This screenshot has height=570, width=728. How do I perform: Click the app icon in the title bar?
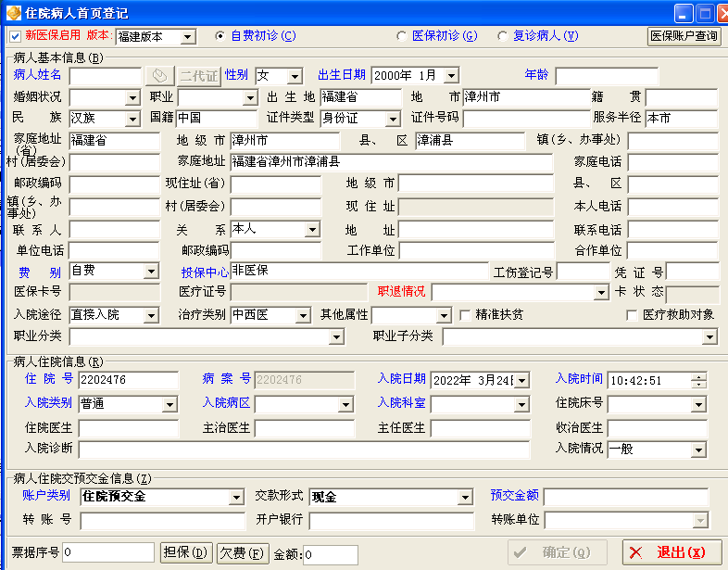coord(14,13)
